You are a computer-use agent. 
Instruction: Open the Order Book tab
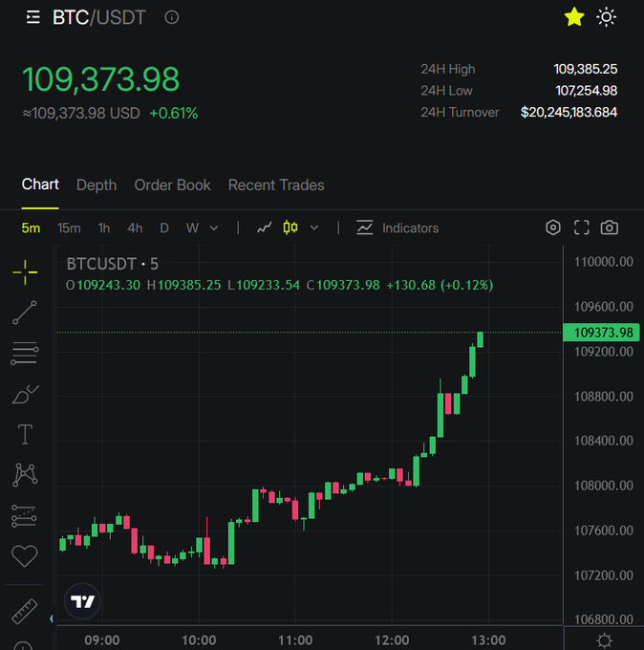[172, 185]
